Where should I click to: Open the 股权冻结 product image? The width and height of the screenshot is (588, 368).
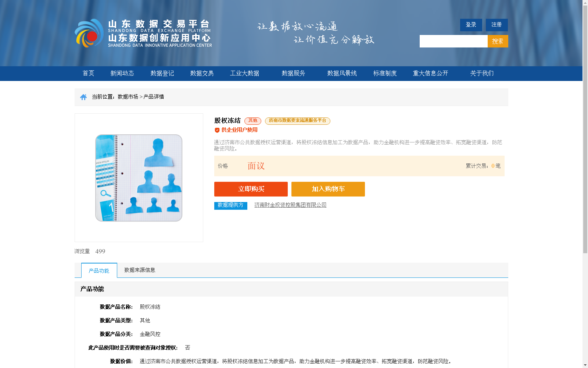click(139, 178)
